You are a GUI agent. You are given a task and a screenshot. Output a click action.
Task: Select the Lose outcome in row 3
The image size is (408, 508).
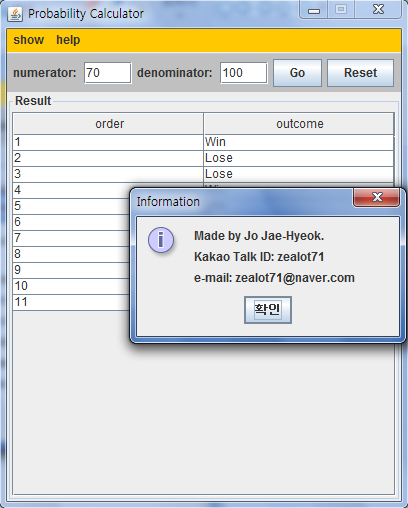click(299, 174)
